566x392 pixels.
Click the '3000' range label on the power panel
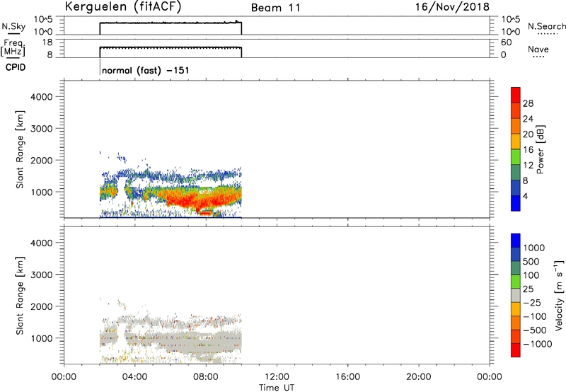pyautogui.click(x=42, y=129)
